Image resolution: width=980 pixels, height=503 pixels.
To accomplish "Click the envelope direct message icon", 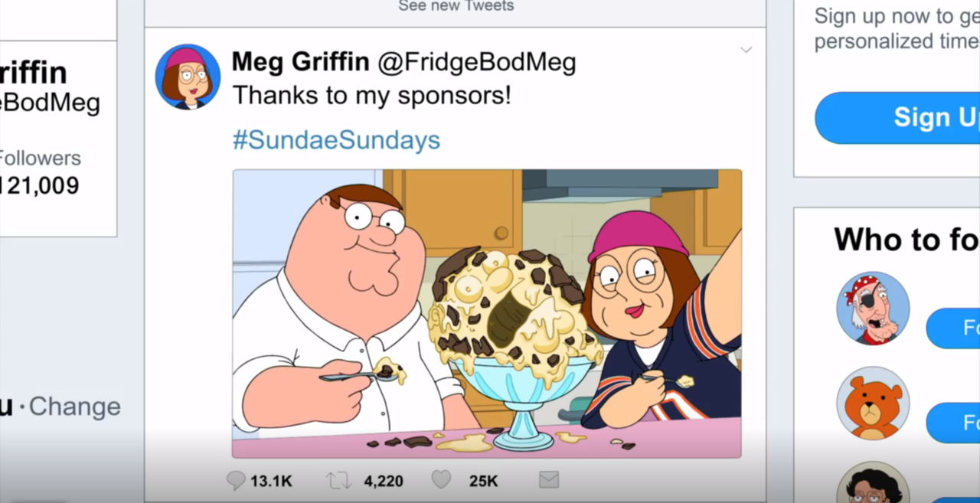I will [549, 480].
